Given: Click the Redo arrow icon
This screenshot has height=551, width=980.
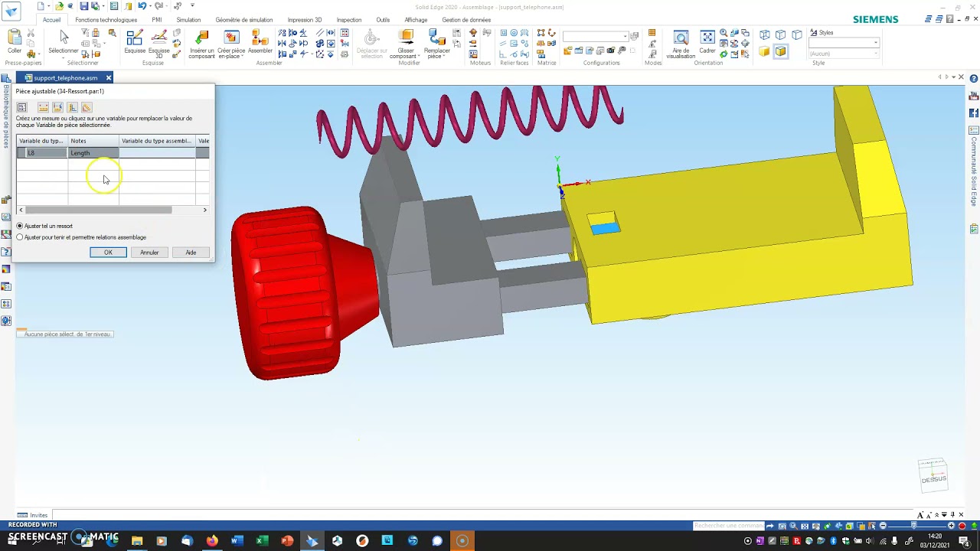Looking at the screenshot, I should pos(158,6).
